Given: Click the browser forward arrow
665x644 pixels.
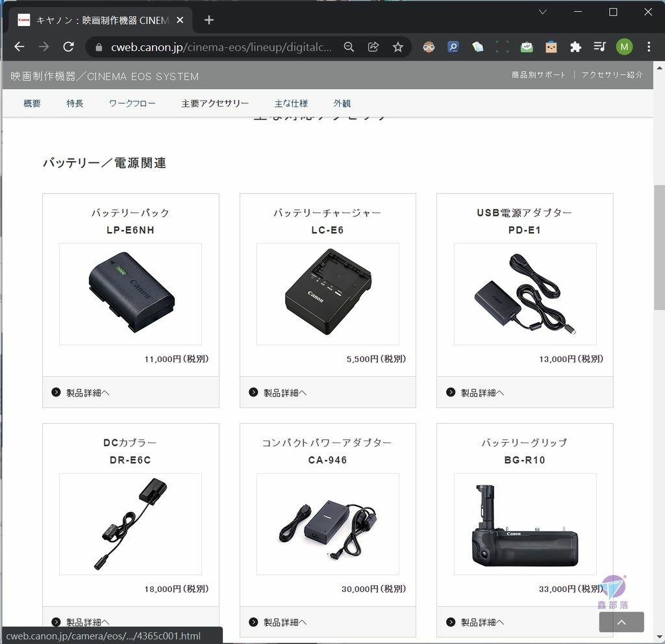Looking at the screenshot, I should click(x=44, y=47).
